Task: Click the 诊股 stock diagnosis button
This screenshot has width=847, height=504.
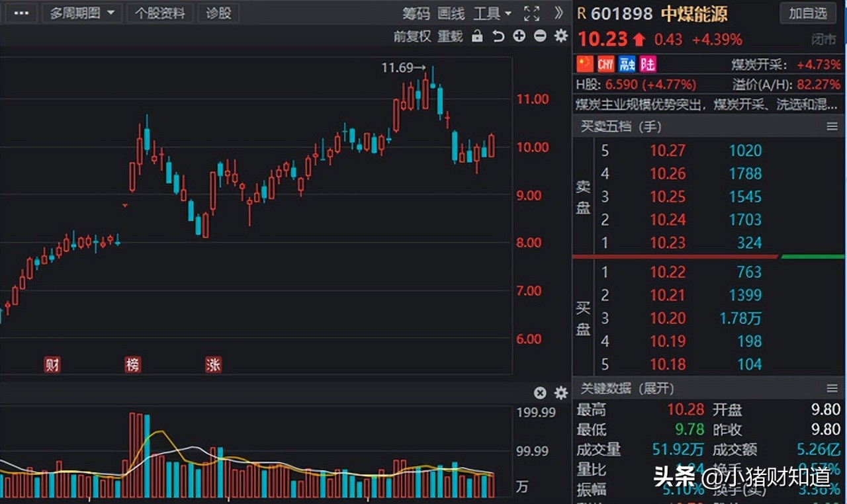Action: tap(218, 13)
